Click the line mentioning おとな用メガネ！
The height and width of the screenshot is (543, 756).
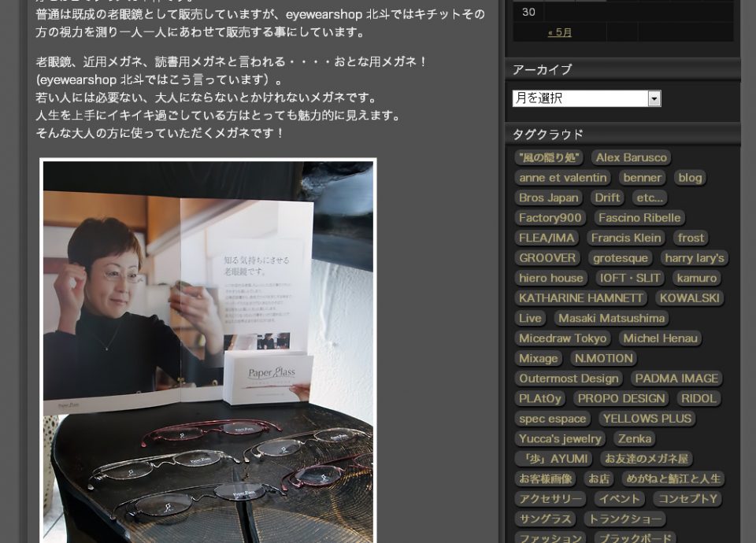231,61
